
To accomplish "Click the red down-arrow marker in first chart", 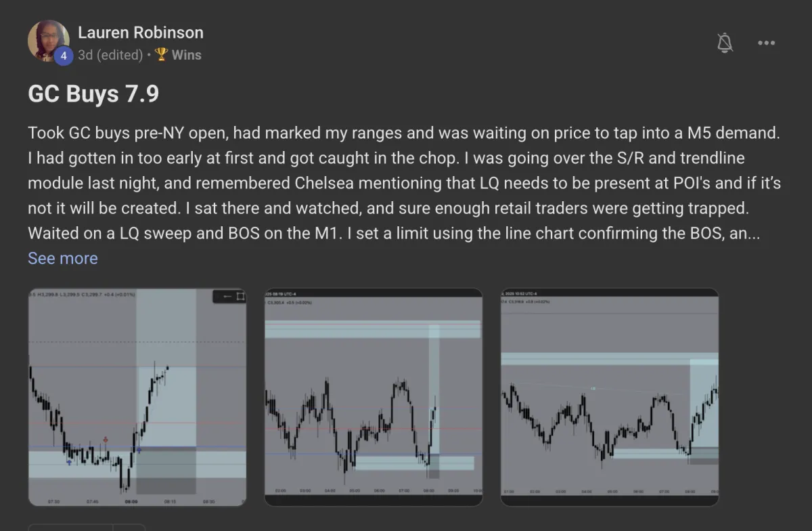I will (x=106, y=440).
